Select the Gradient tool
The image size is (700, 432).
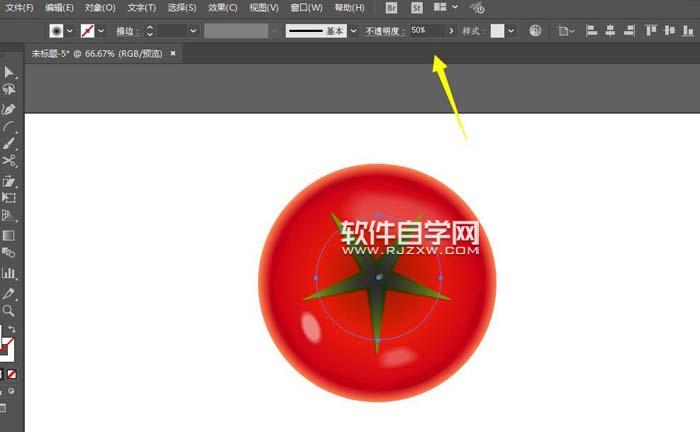click(8, 235)
